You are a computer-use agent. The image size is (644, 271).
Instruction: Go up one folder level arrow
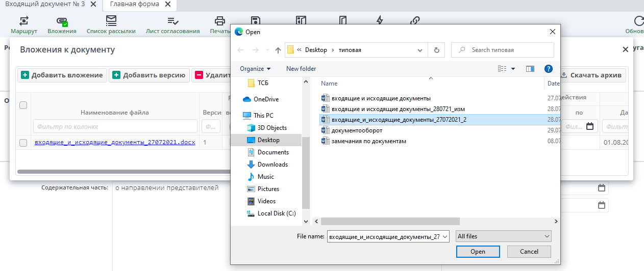278,50
